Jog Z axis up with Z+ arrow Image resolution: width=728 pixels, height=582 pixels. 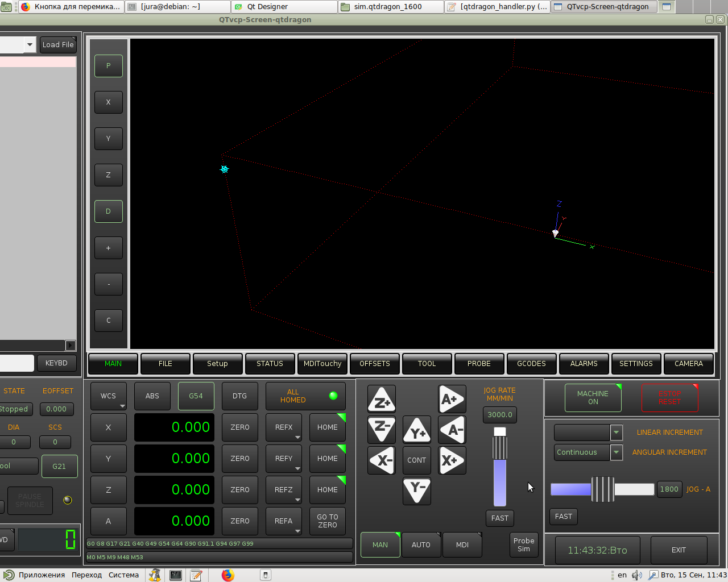coord(382,399)
